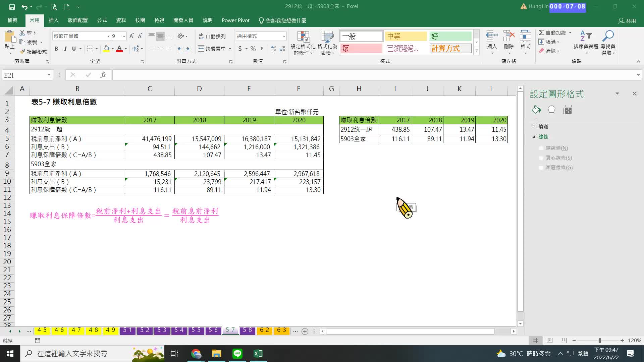Click the currency $ format icon
Viewport: 644px width, 362px height.
pos(240,49)
